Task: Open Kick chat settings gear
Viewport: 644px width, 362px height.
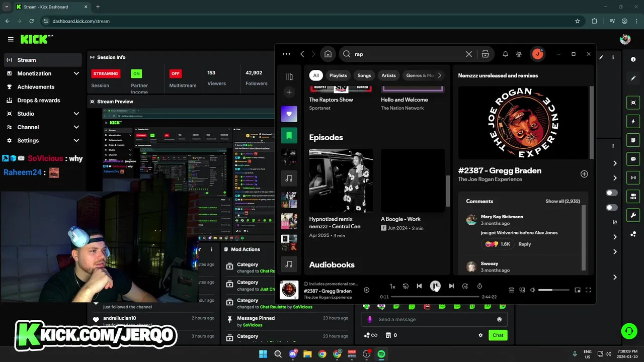Action: [480, 335]
